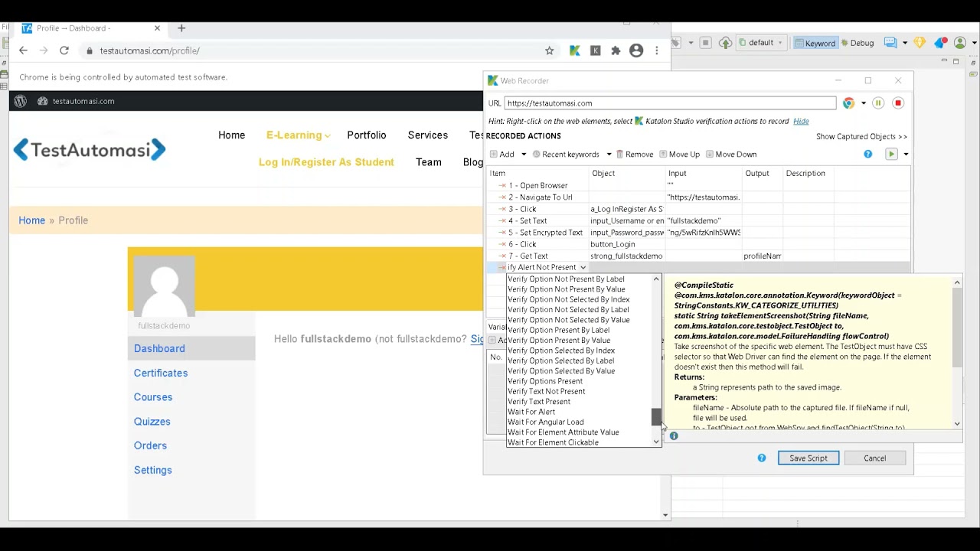Open the 'default' profile dropdown in Katalon
The height and width of the screenshot is (551, 980).
click(x=761, y=43)
